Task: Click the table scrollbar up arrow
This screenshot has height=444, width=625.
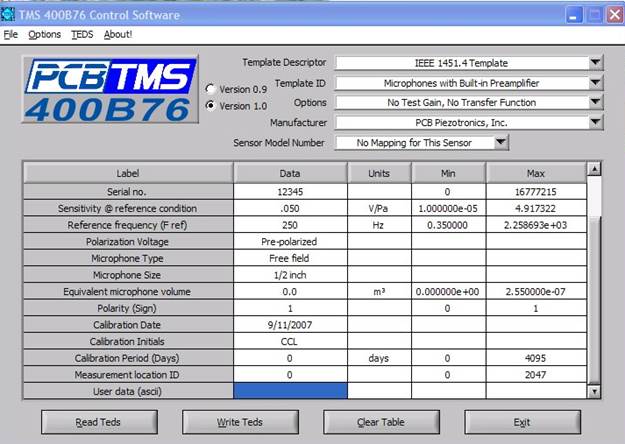Action: click(x=594, y=169)
